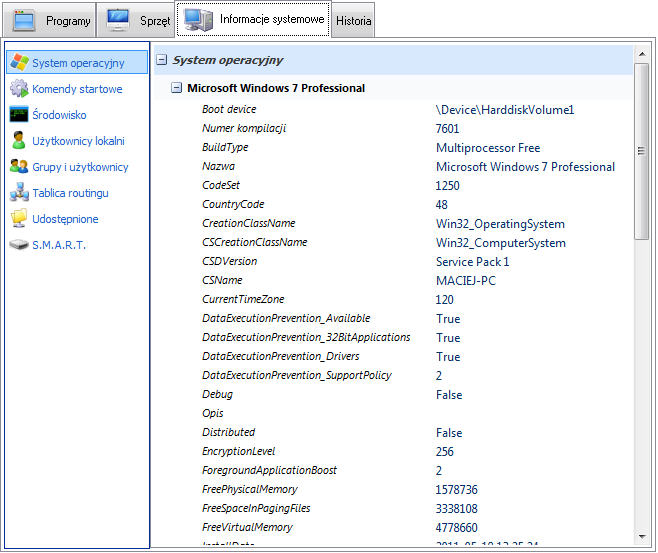
Task: Click the scrollbar up arrow
Action: coord(642,54)
